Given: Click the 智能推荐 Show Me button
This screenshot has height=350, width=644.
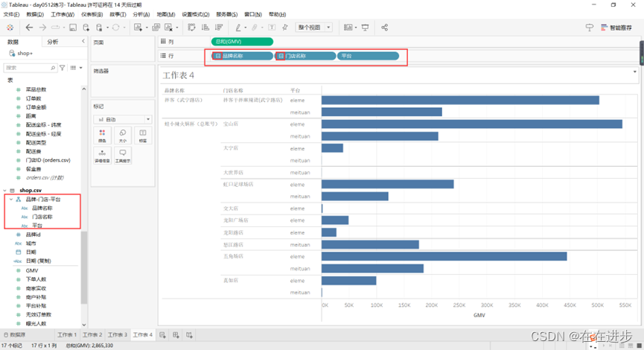Looking at the screenshot, I should click(616, 28).
